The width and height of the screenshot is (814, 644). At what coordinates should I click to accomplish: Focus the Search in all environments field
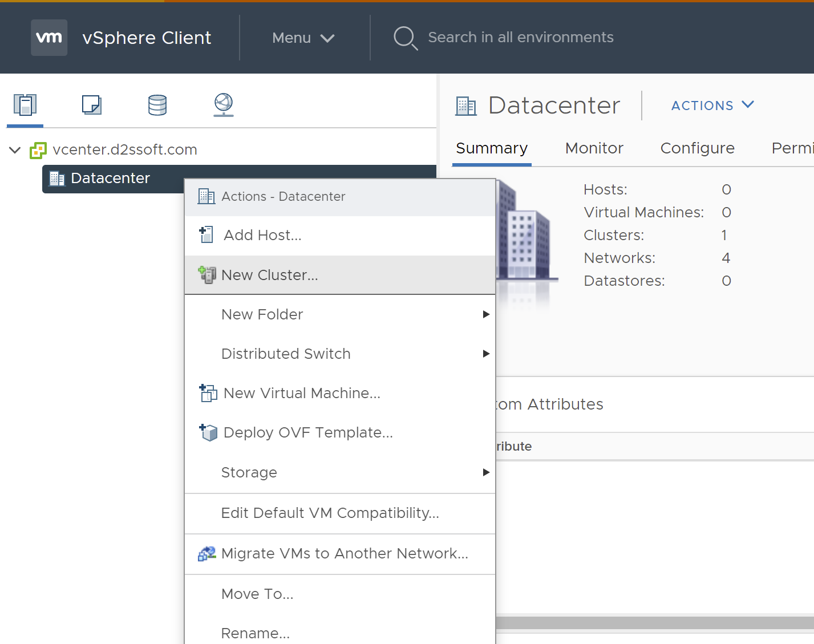point(520,38)
